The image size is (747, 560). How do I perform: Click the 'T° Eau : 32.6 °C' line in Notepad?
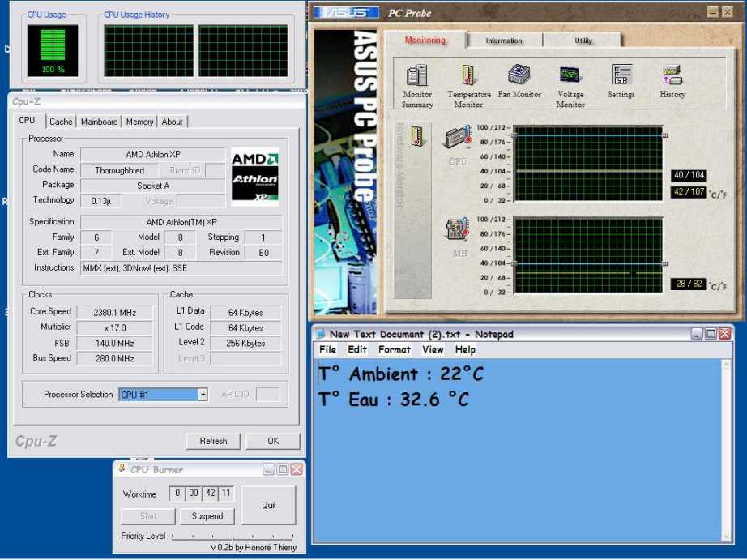(394, 400)
